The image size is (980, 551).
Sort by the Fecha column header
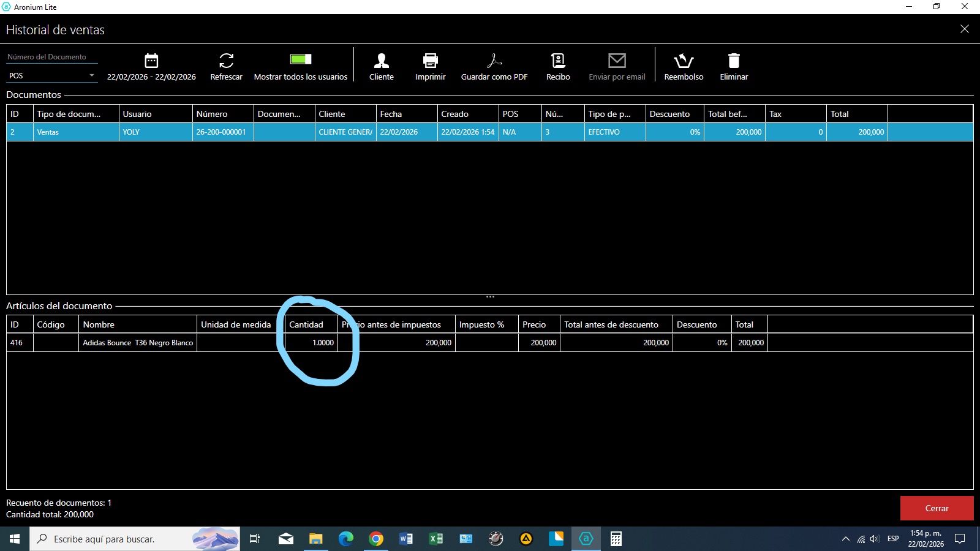coord(406,114)
